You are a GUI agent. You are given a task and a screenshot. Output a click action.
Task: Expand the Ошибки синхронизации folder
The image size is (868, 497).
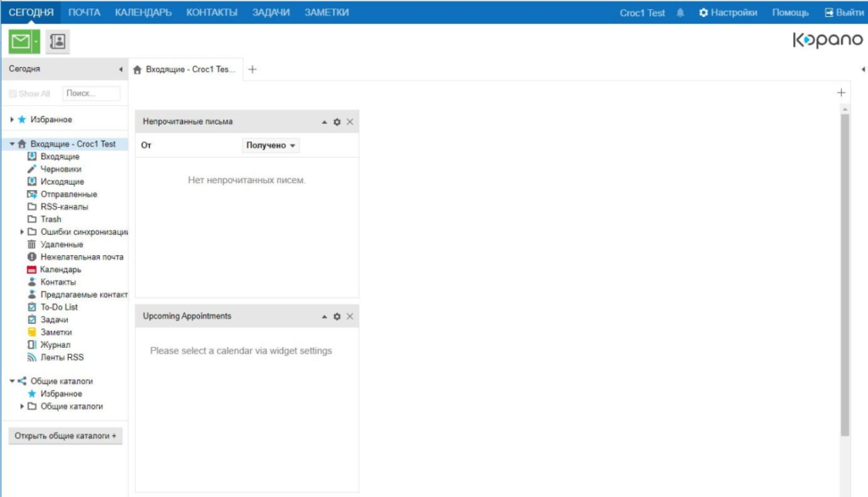[x=21, y=232]
